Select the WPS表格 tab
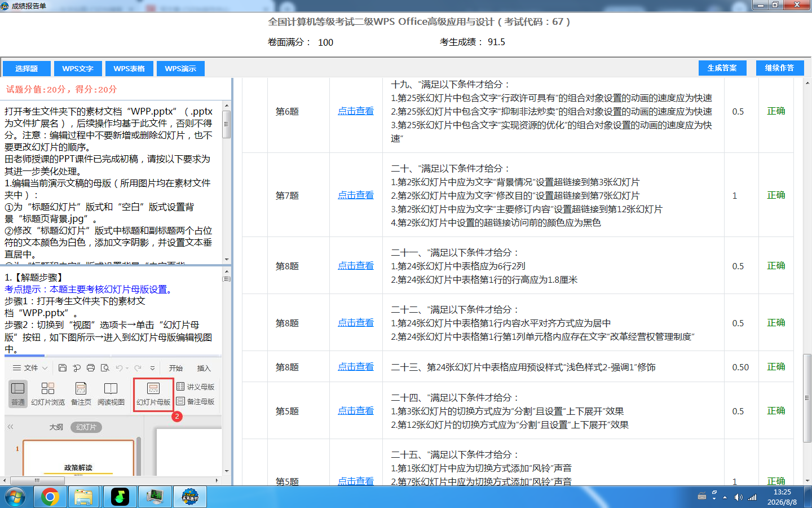The image size is (812, 508). (129, 68)
